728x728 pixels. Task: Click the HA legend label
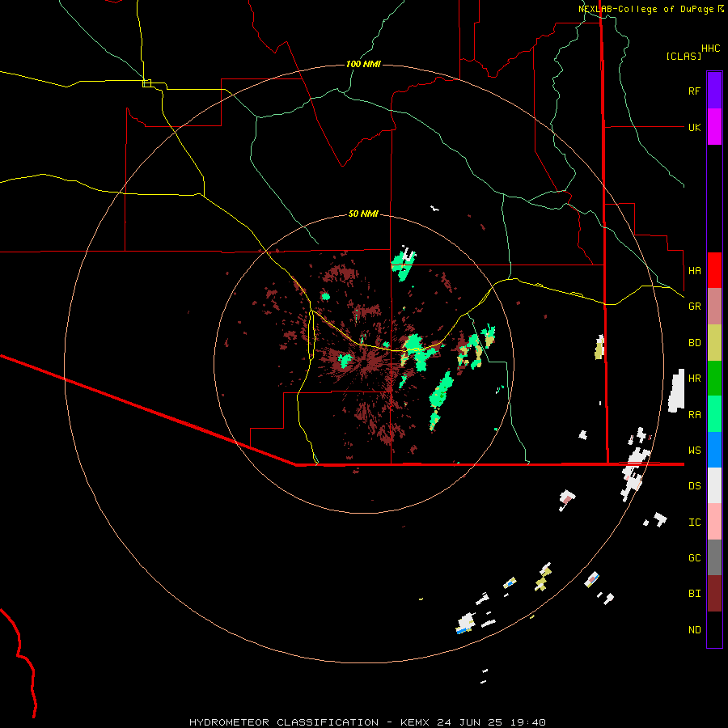pyautogui.click(x=694, y=271)
